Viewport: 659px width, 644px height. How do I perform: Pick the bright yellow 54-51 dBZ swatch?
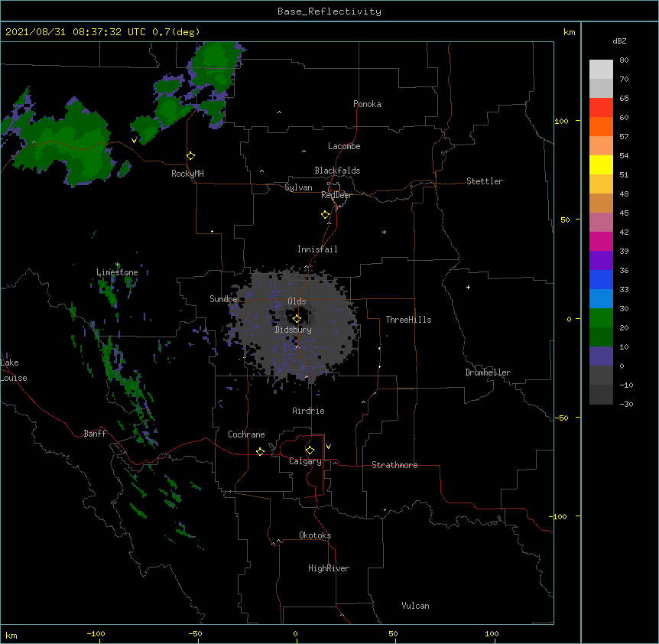pyautogui.click(x=601, y=164)
